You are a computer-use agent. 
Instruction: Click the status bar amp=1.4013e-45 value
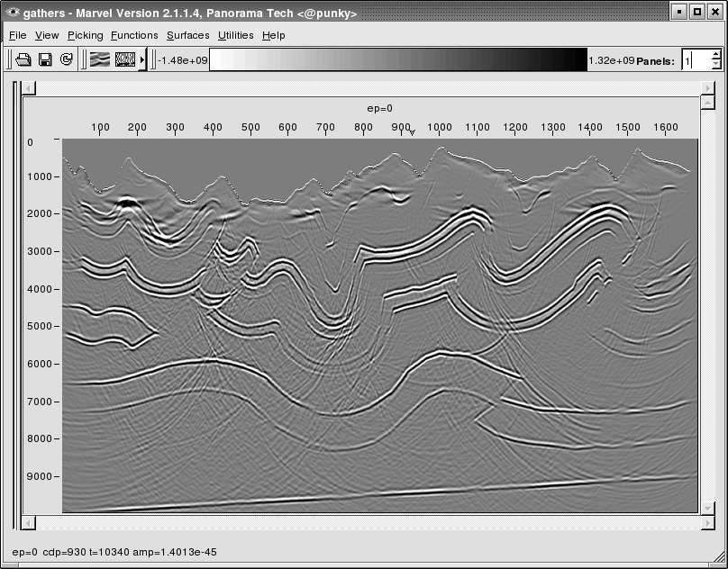click(x=175, y=552)
